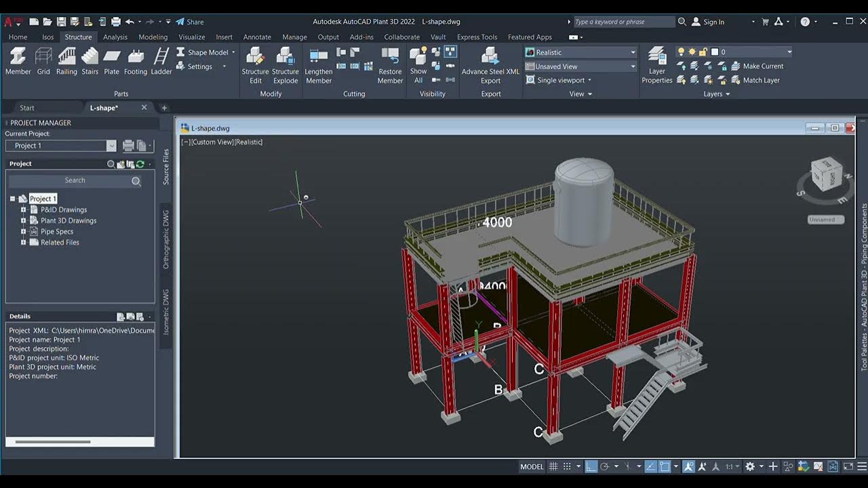Toggle annotation visibility in the status bar
Image resolution: width=868 pixels, height=488 pixels.
pyautogui.click(x=688, y=466)
